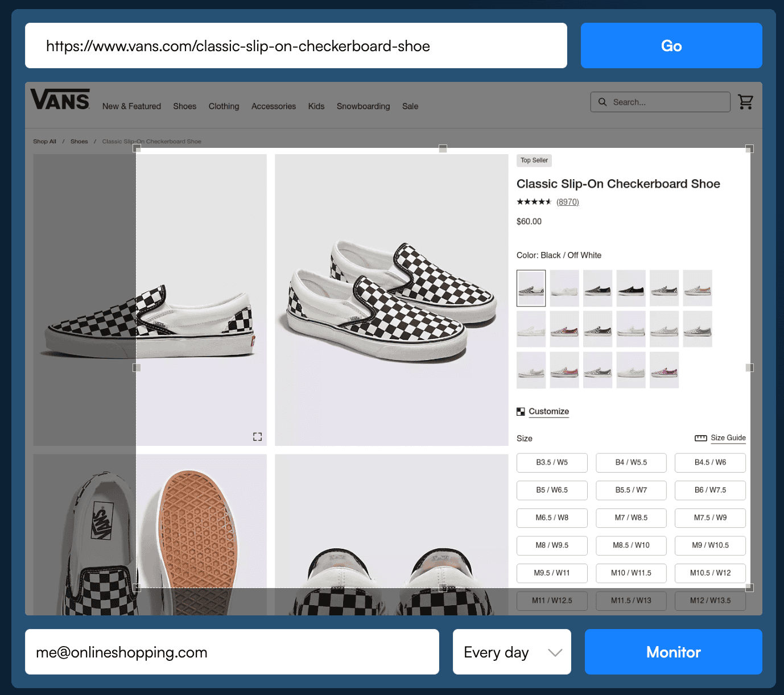Click the Go button

pos(671,45)
